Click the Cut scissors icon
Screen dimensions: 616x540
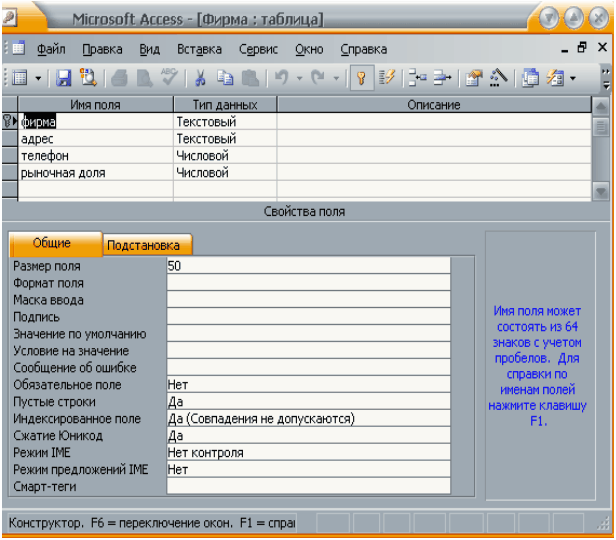(x=200, y=77)
